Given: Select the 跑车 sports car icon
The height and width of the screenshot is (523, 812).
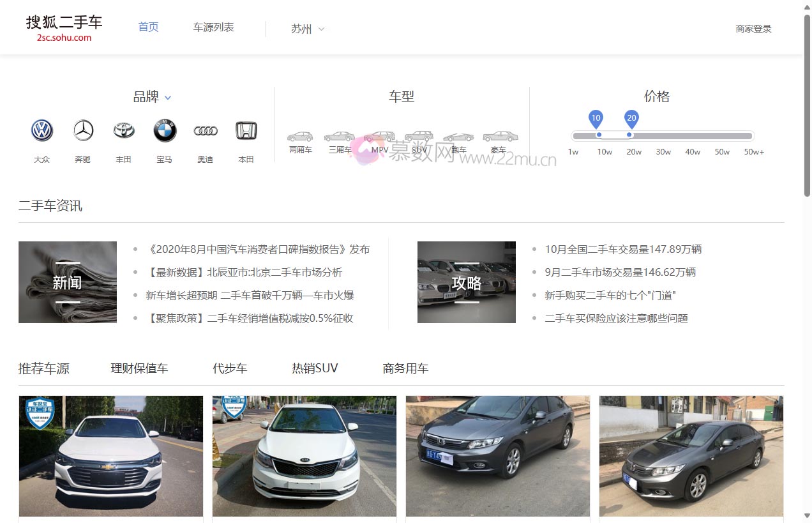Looking at the screenshot, I should pyautogui.click(x=458, y=136).
